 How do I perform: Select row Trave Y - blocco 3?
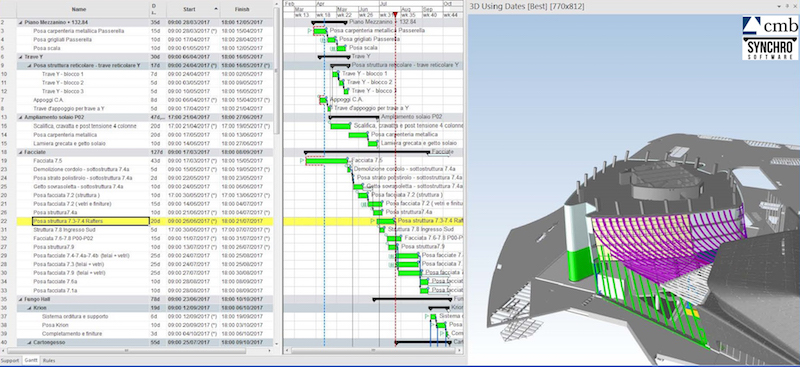point(137,91)
